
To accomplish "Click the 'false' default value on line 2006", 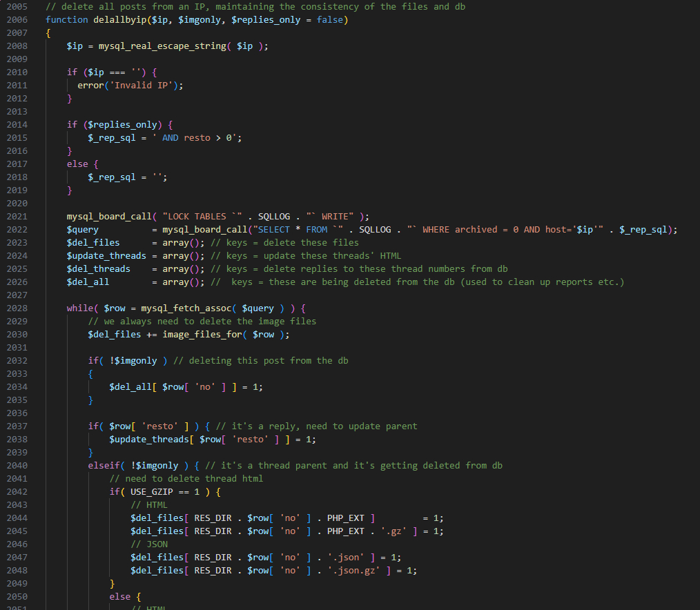I will tap(329, 19).
